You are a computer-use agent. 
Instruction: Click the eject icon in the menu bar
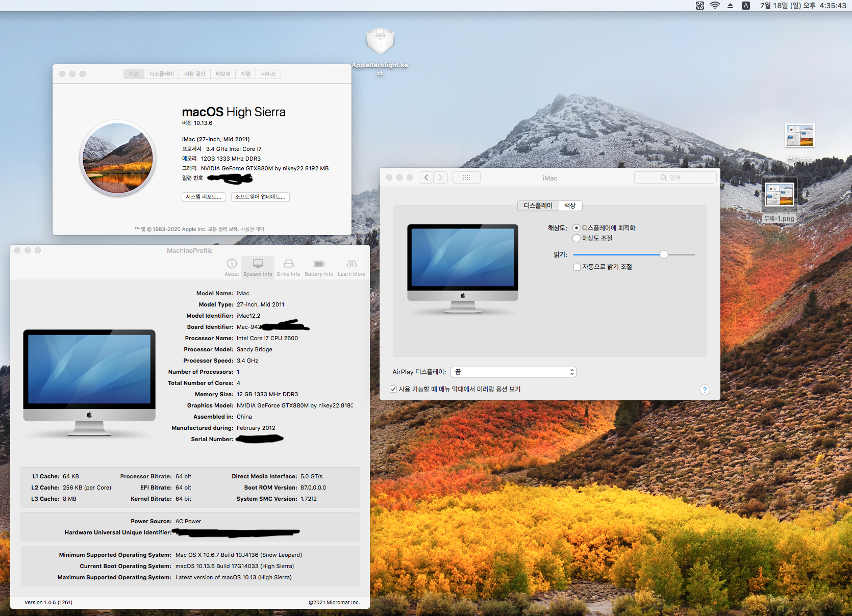click(730, 6)
